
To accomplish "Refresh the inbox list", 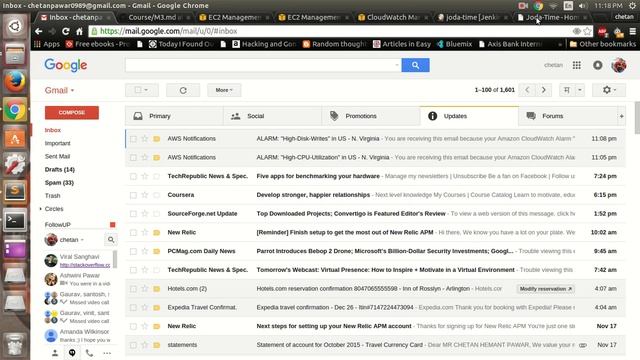I will (183, 90).
